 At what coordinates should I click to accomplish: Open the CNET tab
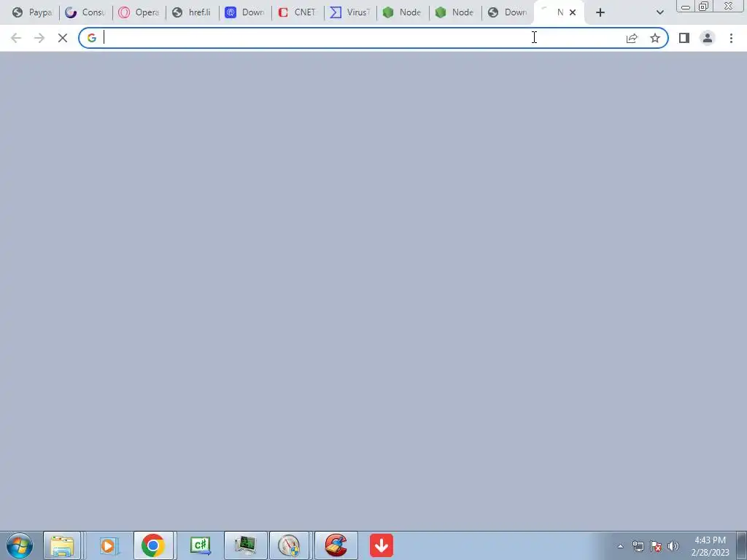tap(298, 12)
